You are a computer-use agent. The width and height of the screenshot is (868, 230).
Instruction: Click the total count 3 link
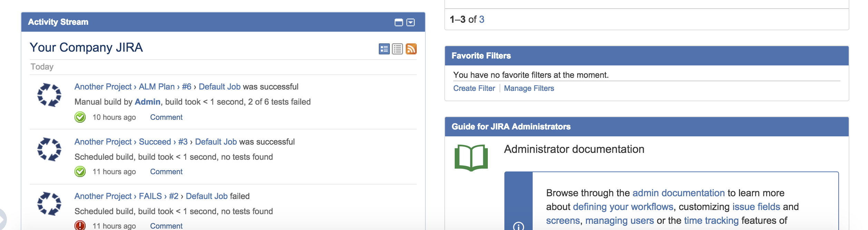(x=482, y=20)
